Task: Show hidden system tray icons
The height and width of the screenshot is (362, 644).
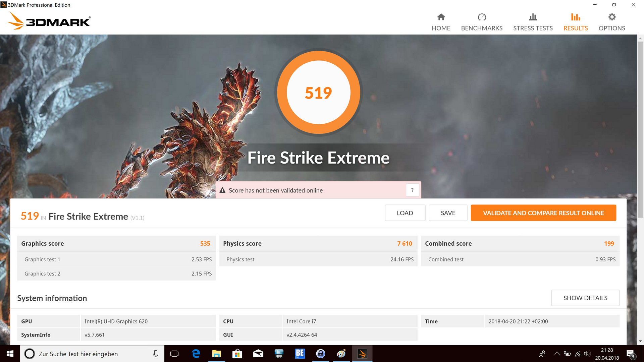Action: click(x=557, y=354)
